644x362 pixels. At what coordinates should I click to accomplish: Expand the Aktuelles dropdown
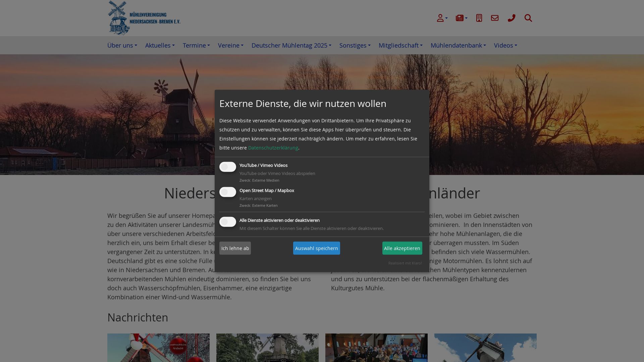click(160, 45)
